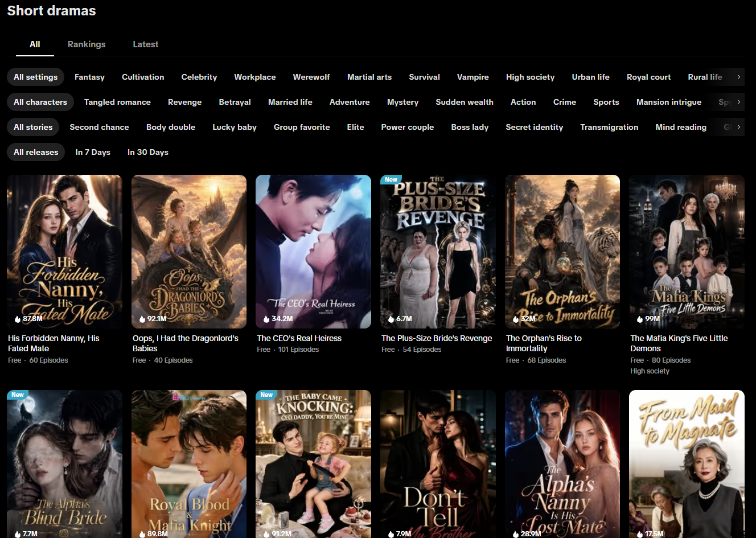Filter by Tangled romance
756x538 pixels.
(117, 102)
